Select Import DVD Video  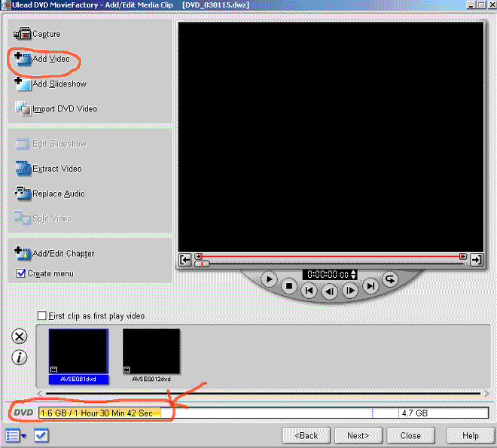click(x=56, y=108)
